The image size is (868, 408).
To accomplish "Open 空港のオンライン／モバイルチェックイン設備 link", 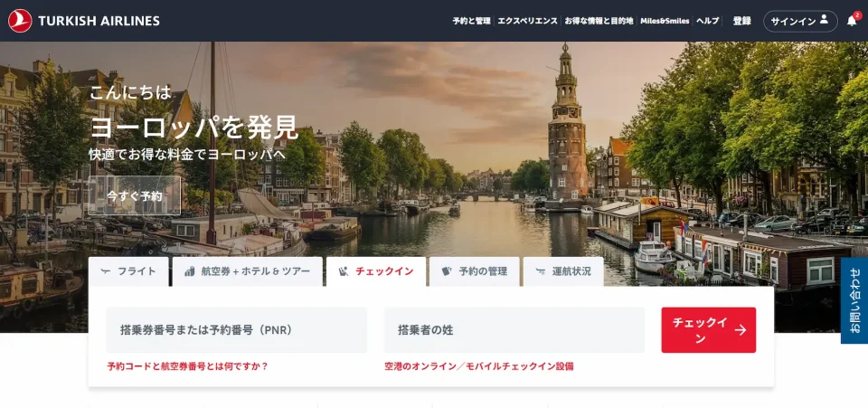I will (479, 365).
